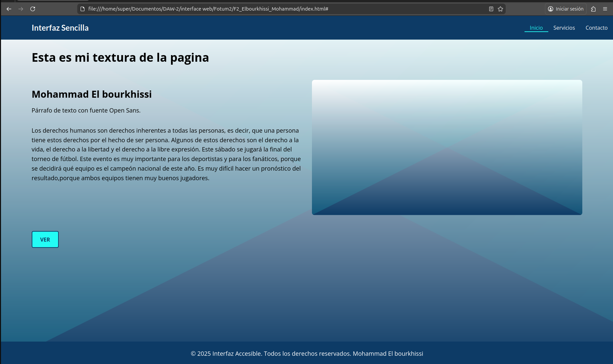
Task: Go to the Contacto navigation link
Action: pos(596,28)
